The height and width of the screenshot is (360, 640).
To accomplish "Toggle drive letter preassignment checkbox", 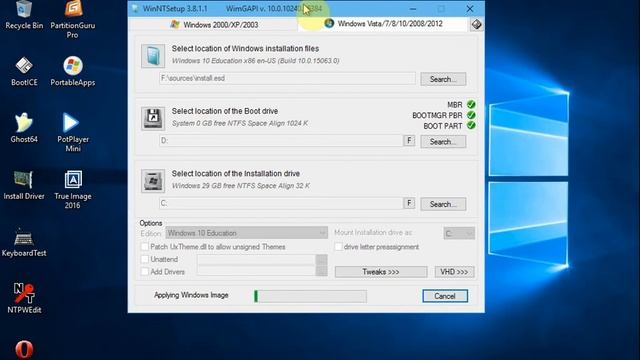I will click(x=338, y=247).
